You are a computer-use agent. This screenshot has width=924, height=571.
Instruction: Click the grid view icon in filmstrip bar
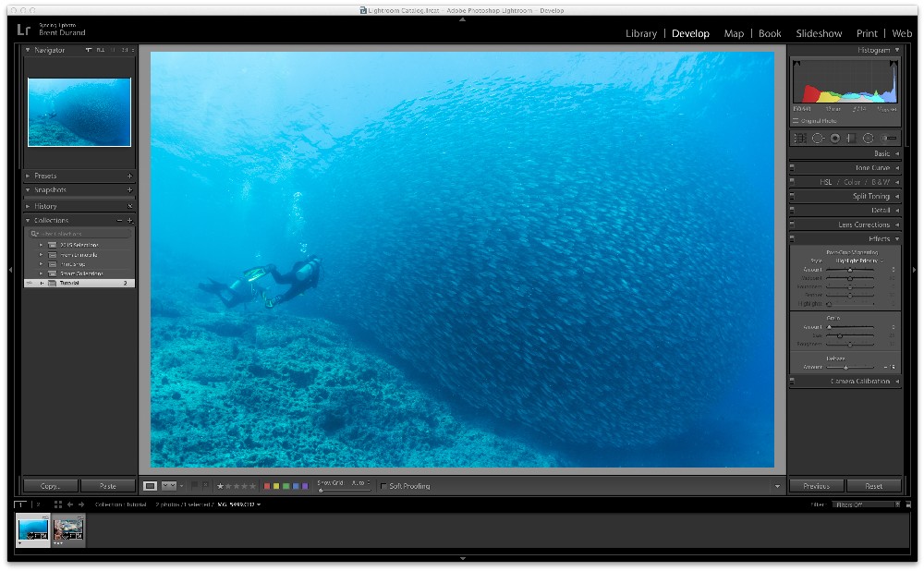pyautogui.click(x=57, y=504)
